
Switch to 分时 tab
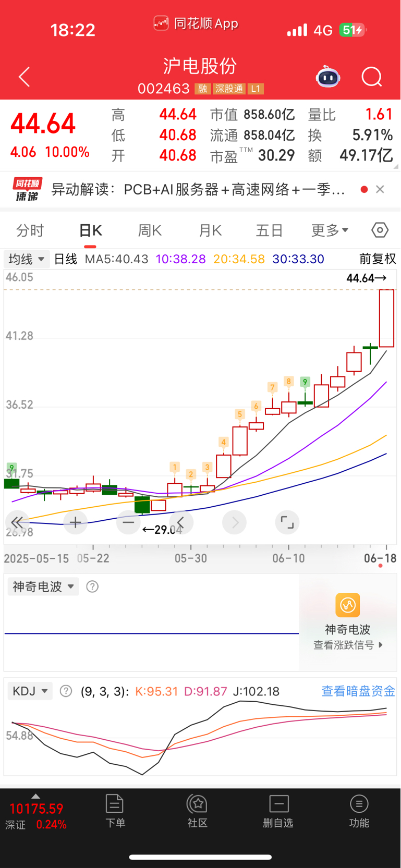click(30, 230)
